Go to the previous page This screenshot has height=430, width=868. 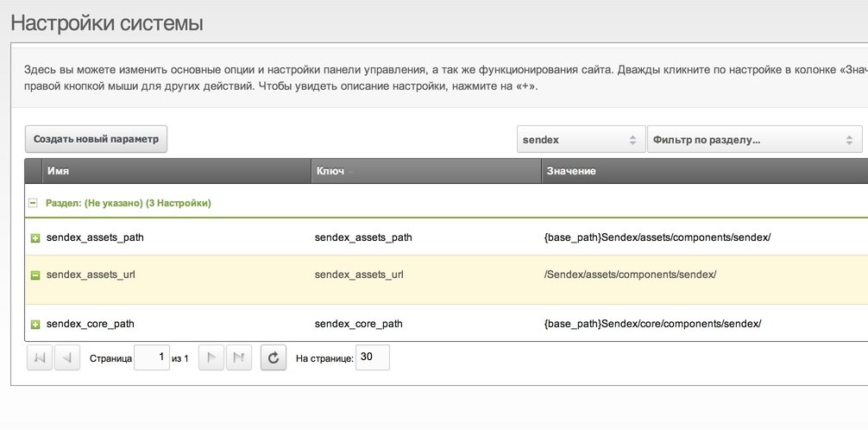click(67, 357)
